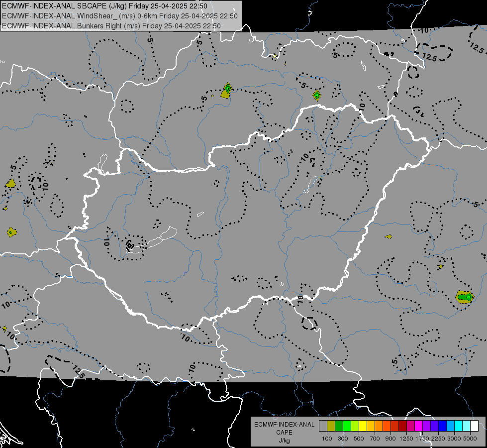Select the dark red legend swatch
This screenshot has width=487, height=448.
pos(403,426)
